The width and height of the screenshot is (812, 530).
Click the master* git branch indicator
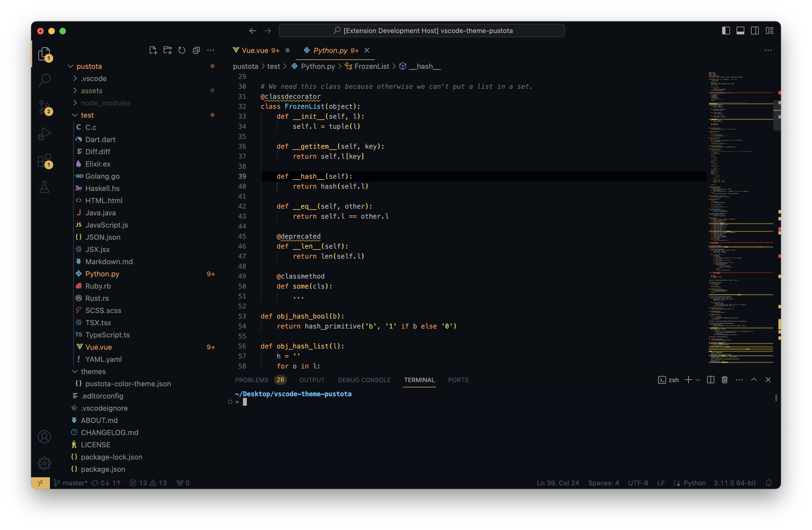pyautogui.click(x=75, y=483)
